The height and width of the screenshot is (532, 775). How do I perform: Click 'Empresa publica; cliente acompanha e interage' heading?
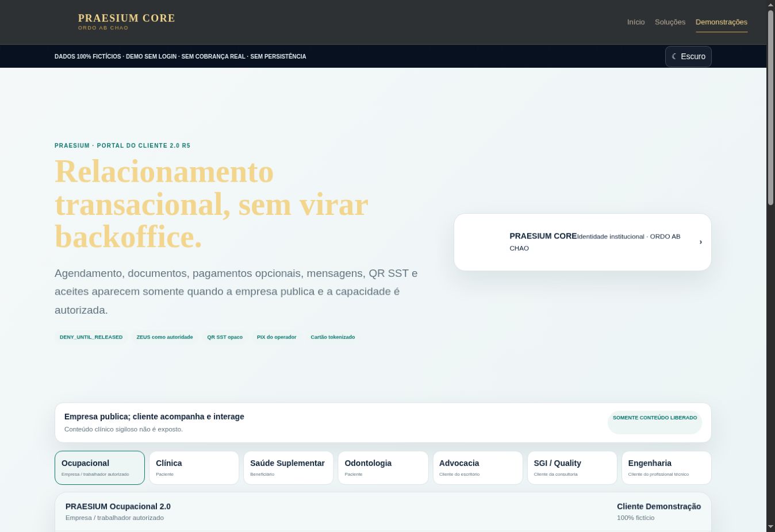[x=154, y=417]
